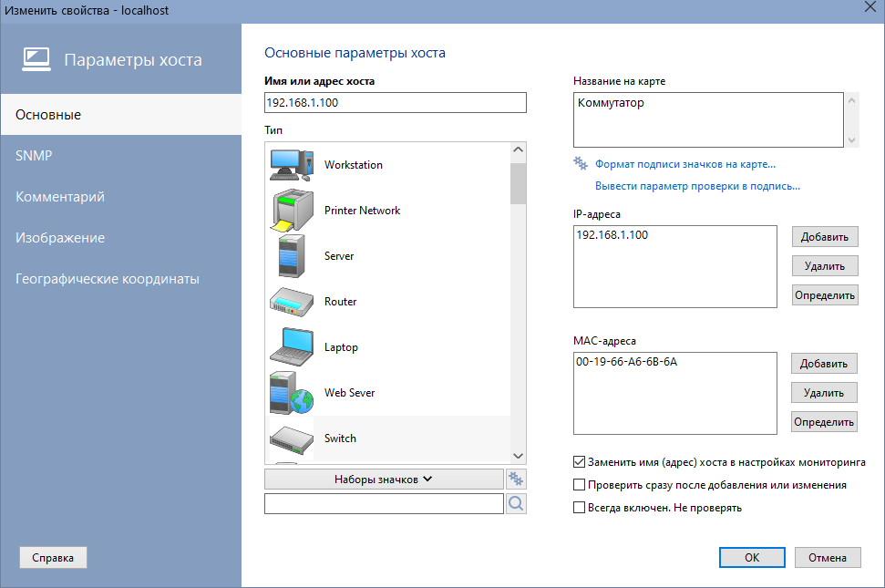This screenshot has width=885, height=588.
Task: Enable check immediately after adding or changing
Action: point(579,485)
